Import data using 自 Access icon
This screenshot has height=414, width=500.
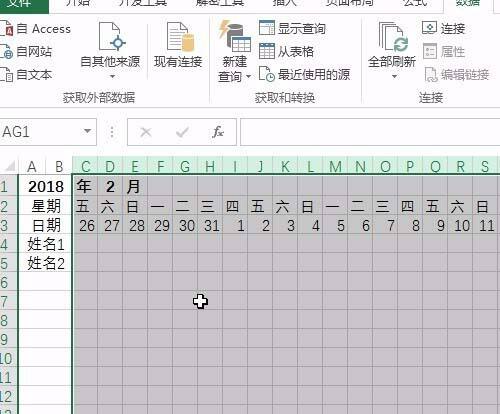point(6,29)
